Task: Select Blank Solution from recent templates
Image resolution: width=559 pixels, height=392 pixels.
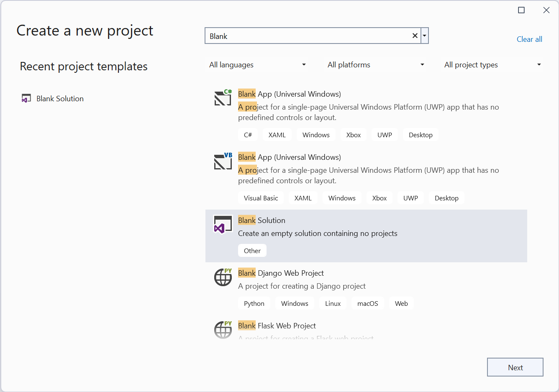Action: pyautogui.click(x=60, y=99)
